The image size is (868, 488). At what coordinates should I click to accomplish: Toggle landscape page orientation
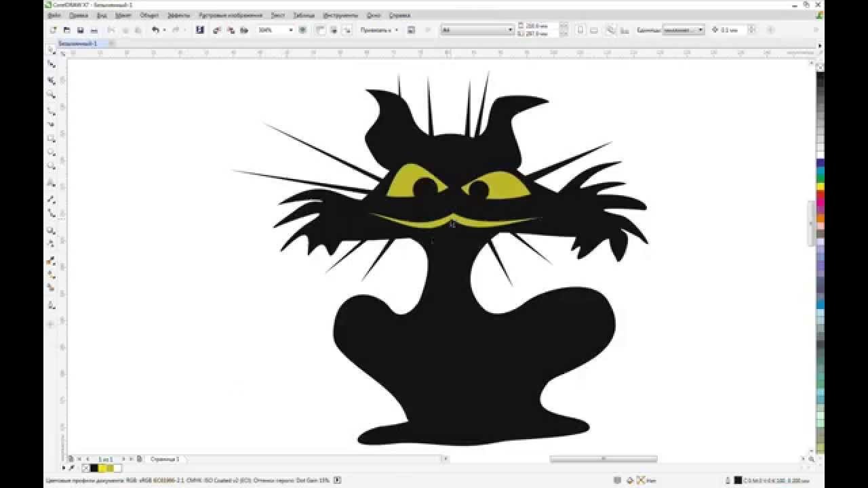tap(594, 30)
